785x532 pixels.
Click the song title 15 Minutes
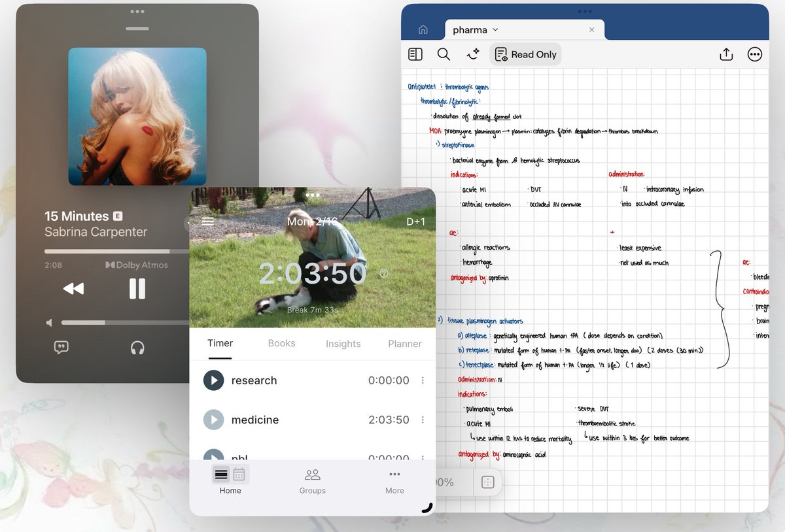click(77, 216)
